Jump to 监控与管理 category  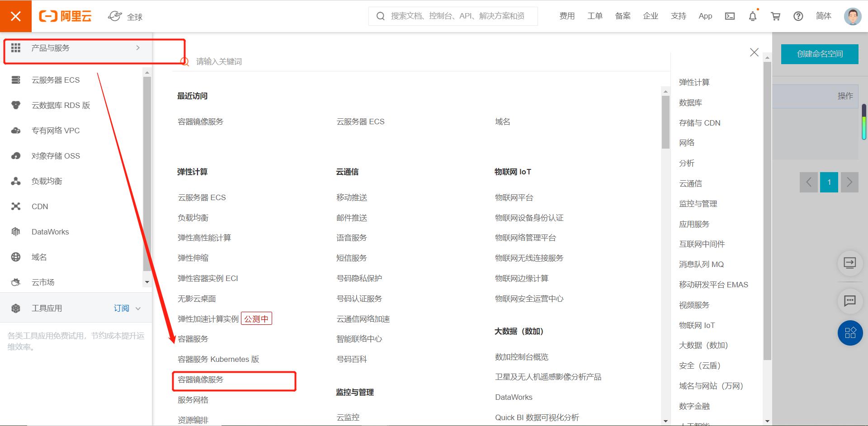point(698,204)
